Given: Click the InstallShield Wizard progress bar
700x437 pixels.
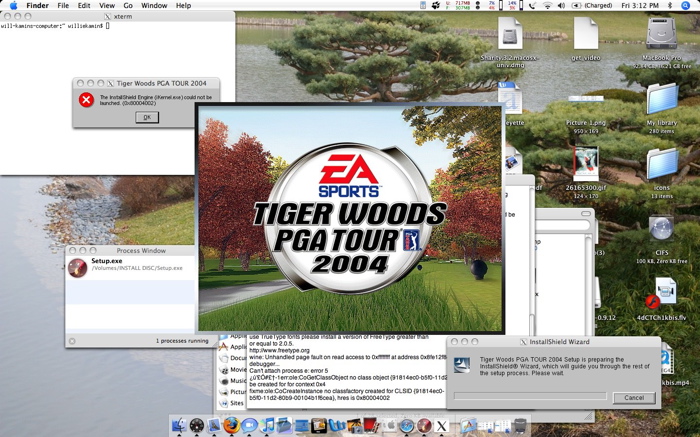Looking at the screenshot, I should click(530, 396).
